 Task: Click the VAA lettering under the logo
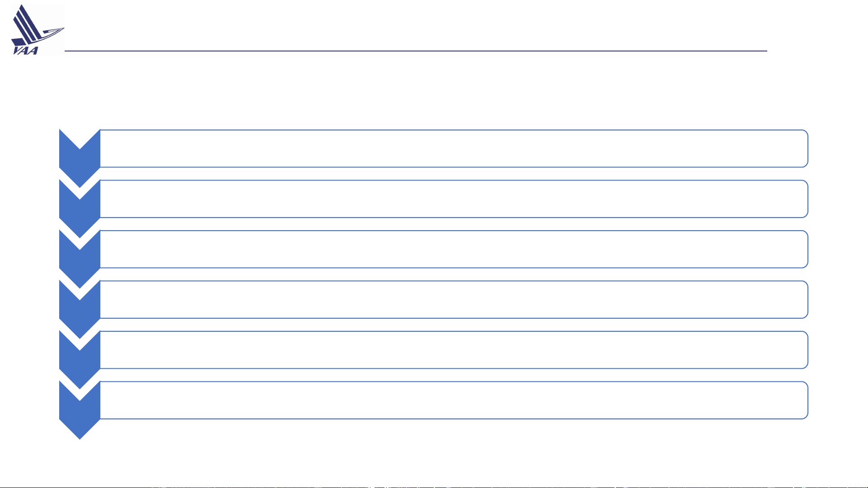26,50
